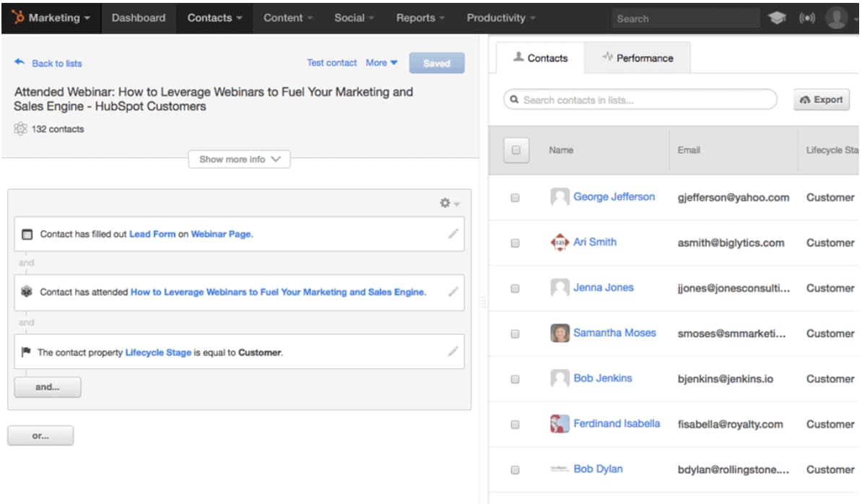Edit the Lifecycle Stage filter pencil icon

pos(453,352)
